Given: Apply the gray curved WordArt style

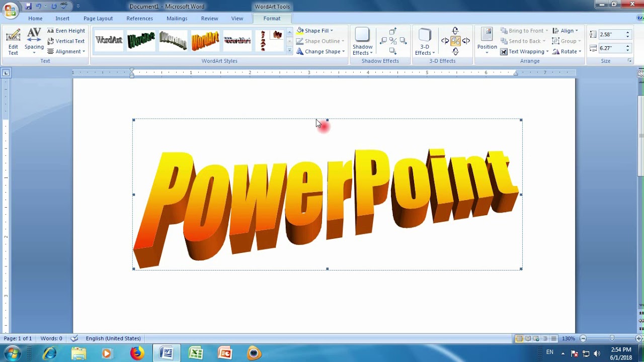Looking at the screenshot, I should point(173,40).
